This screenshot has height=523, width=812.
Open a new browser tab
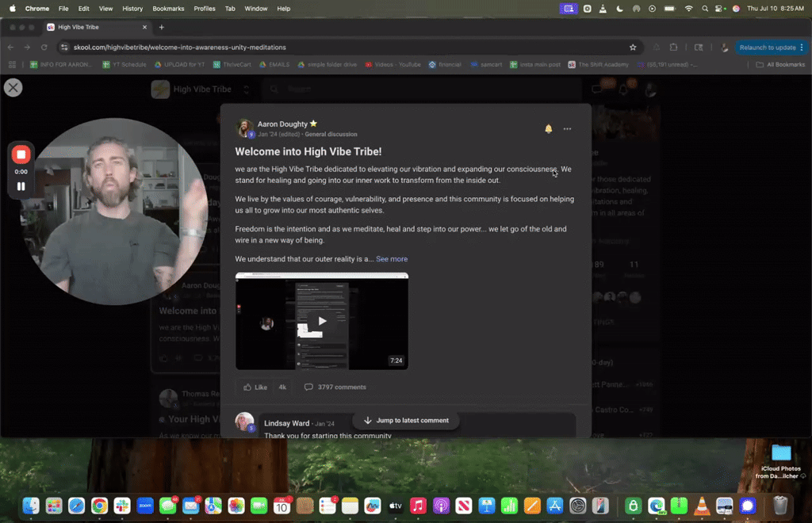pos(162,27)
